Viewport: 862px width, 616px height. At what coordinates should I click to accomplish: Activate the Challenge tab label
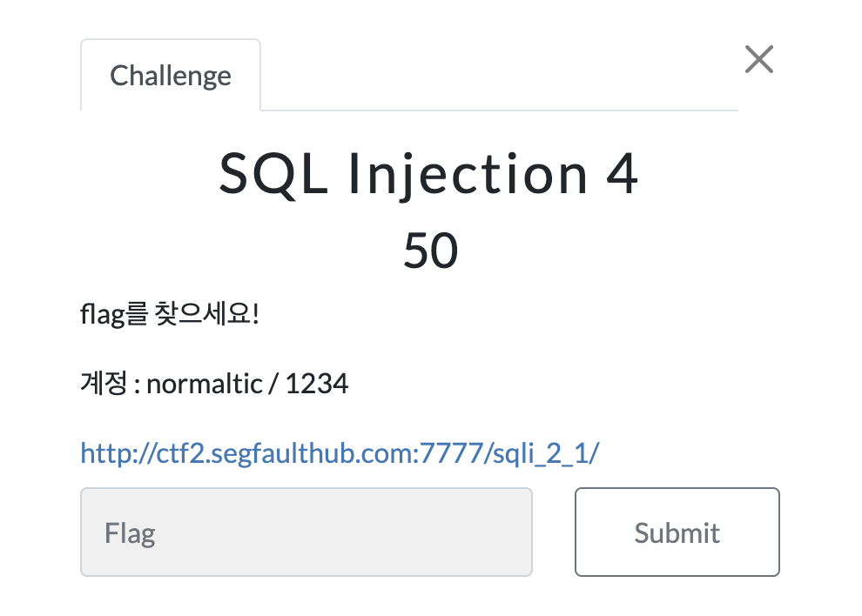pos(171,76)
